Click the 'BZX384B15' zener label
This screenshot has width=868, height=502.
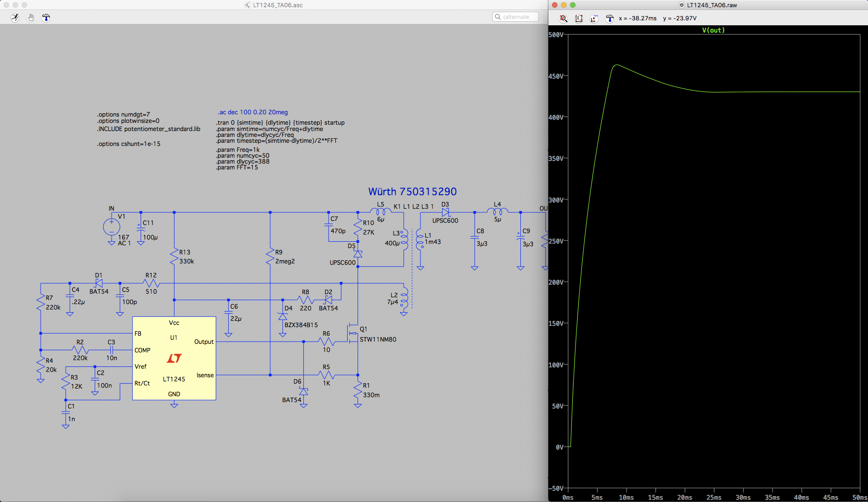click(301, 325)
